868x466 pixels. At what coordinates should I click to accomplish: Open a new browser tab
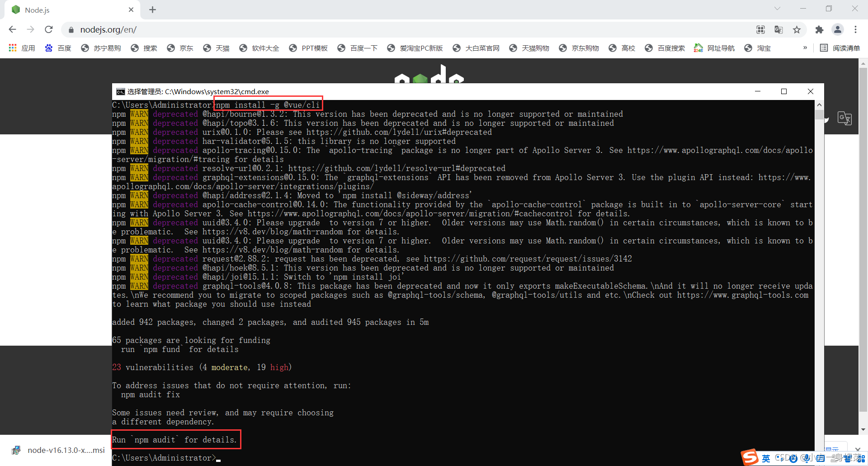[x=152, y=10]
